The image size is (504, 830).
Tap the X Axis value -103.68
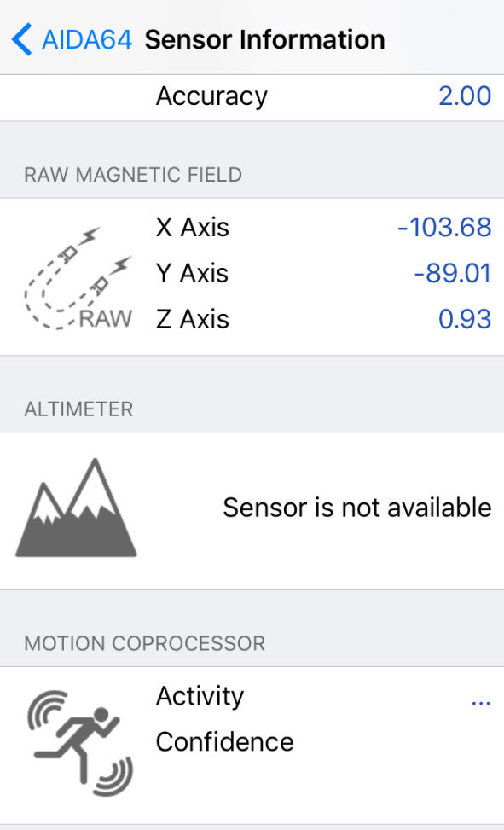pos(444,228)
